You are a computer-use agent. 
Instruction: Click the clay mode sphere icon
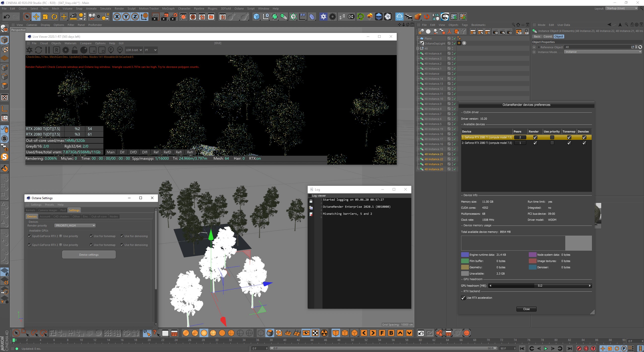[x=84, y=50]
